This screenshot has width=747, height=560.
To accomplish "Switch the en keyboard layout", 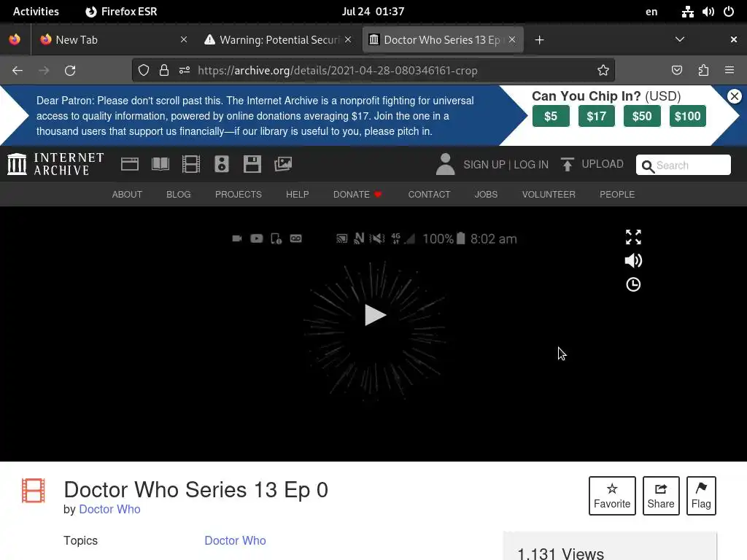I will (x=651, y=12).
